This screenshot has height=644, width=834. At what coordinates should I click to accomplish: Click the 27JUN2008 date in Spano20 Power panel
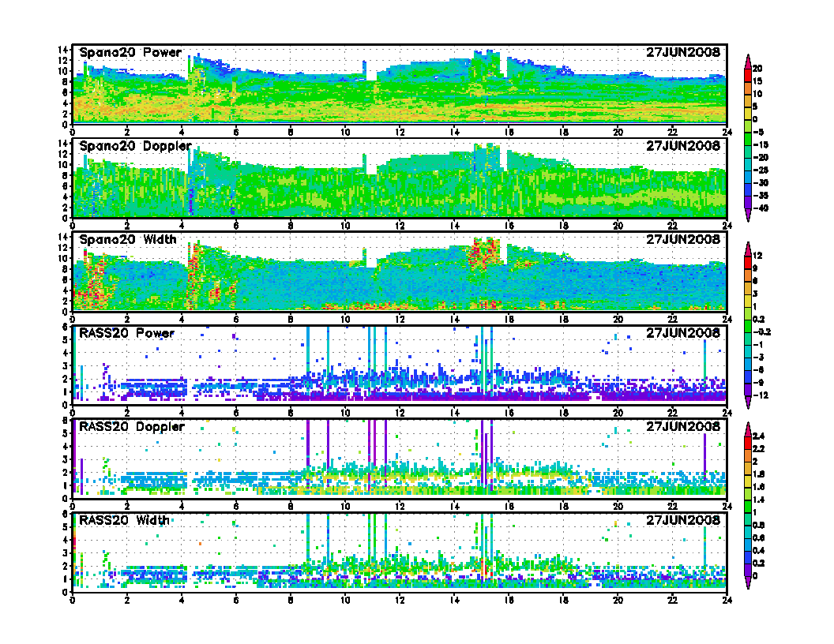tap(683, 52)
